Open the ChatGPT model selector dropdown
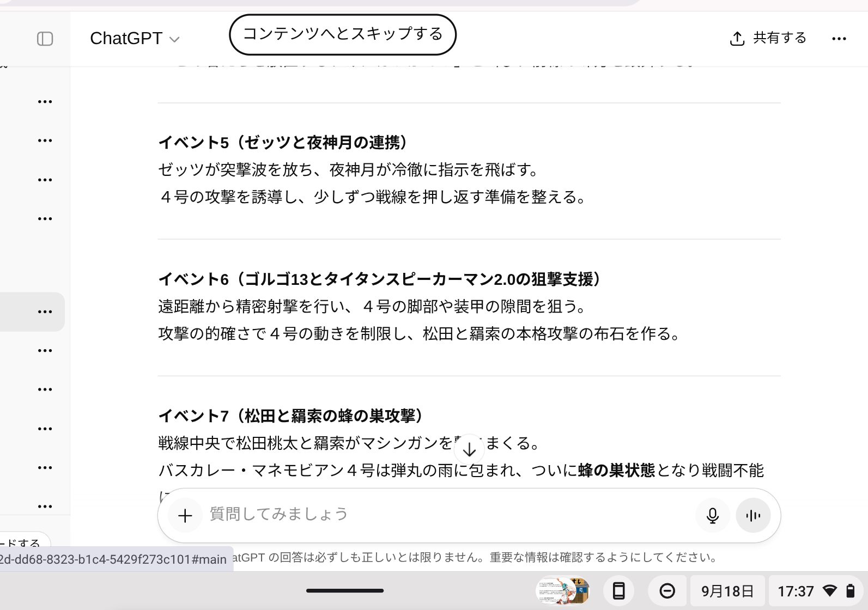868x610 pixels. point(135,39)
